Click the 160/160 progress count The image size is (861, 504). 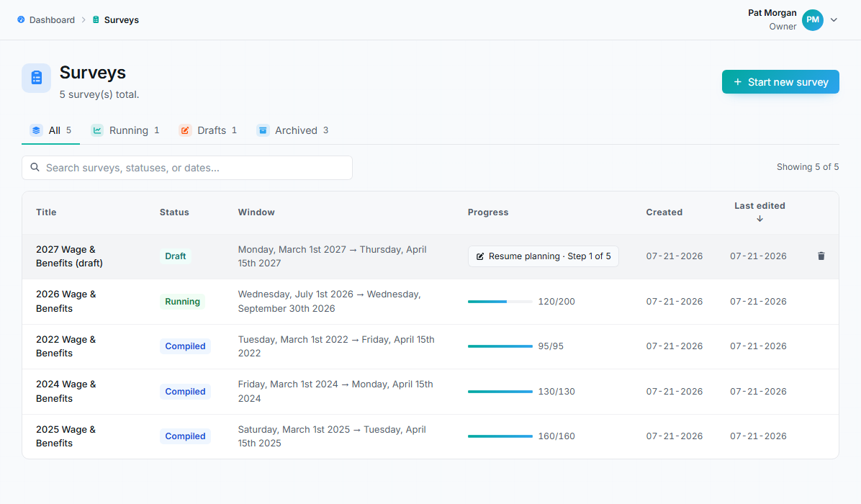(x=556, y=436)
